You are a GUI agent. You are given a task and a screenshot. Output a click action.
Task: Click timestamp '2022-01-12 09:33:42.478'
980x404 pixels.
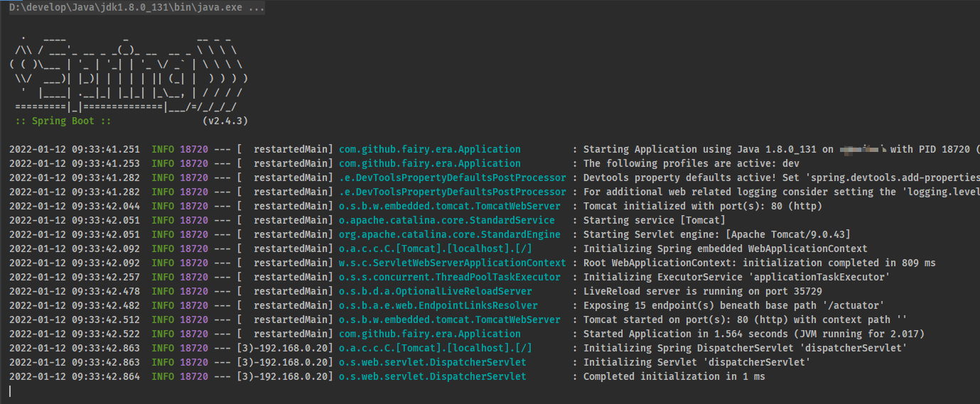[x=75, y=291]
